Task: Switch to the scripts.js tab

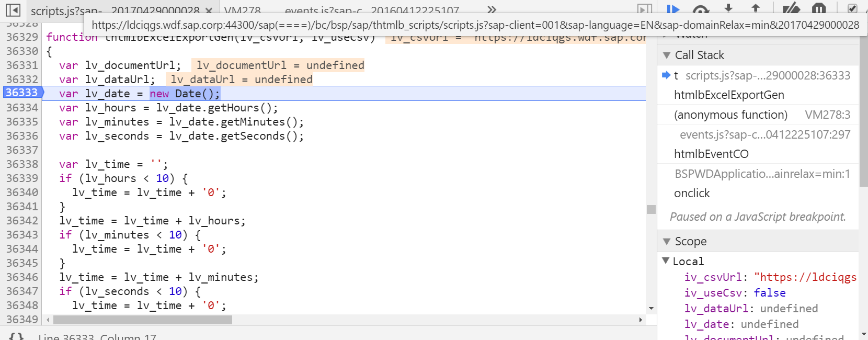Action: (x=115, y=10)
